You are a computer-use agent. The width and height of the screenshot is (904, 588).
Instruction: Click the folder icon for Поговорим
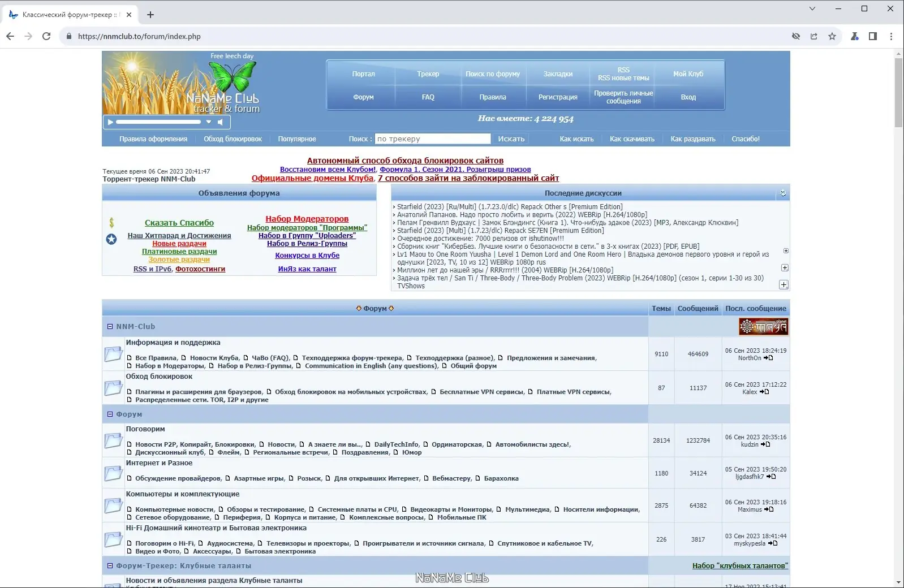(113, 440)
